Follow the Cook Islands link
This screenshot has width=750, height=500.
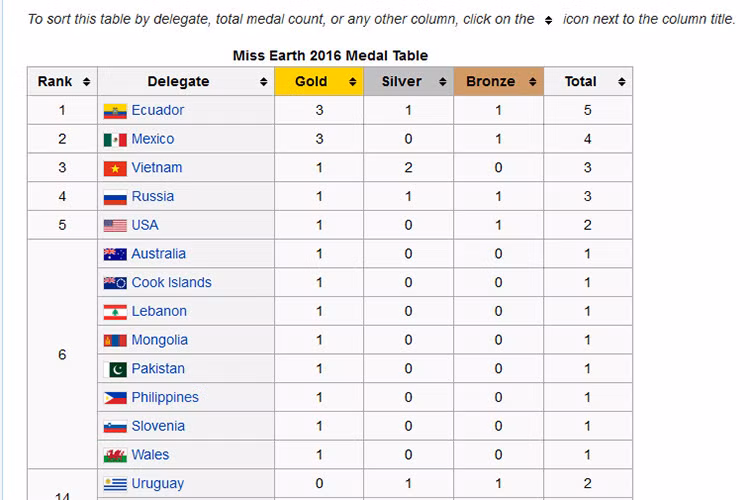(171, 282)
